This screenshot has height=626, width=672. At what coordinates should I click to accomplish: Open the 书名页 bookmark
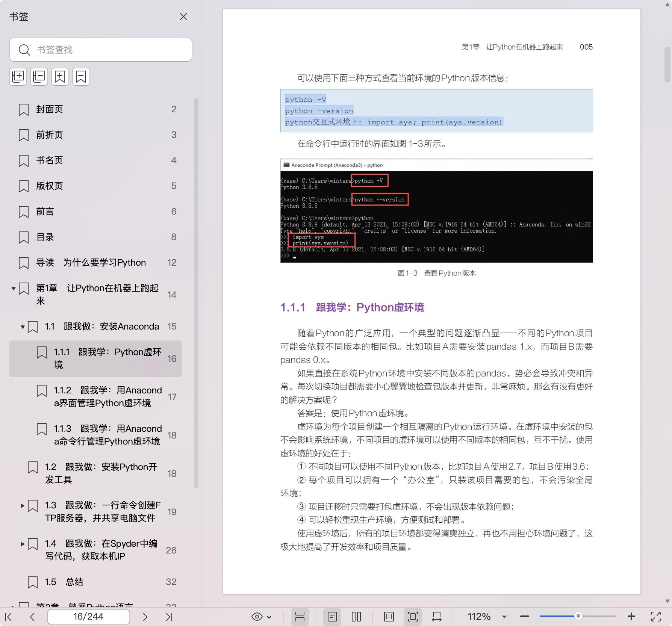(95, 160)
